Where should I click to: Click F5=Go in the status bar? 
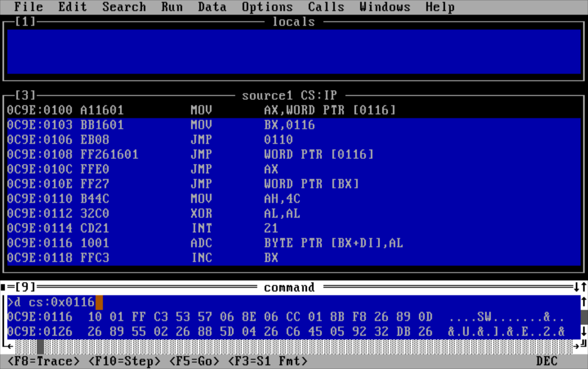click(194, 361)
